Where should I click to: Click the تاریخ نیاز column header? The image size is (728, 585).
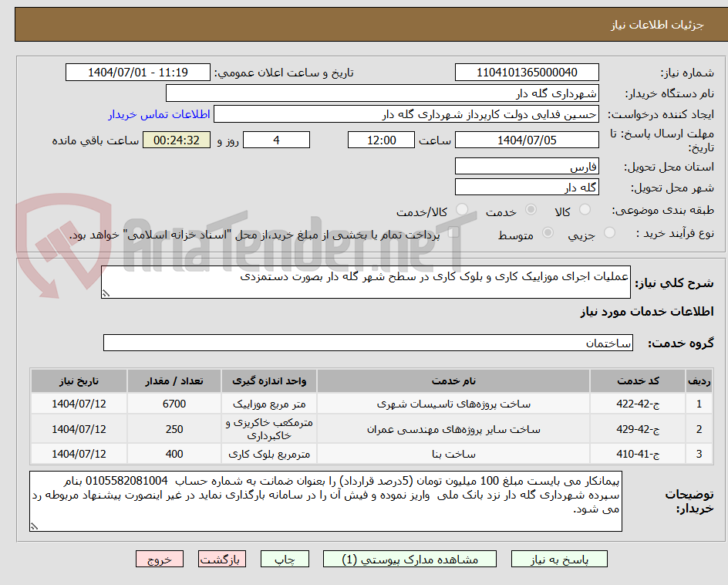point(79,381)
